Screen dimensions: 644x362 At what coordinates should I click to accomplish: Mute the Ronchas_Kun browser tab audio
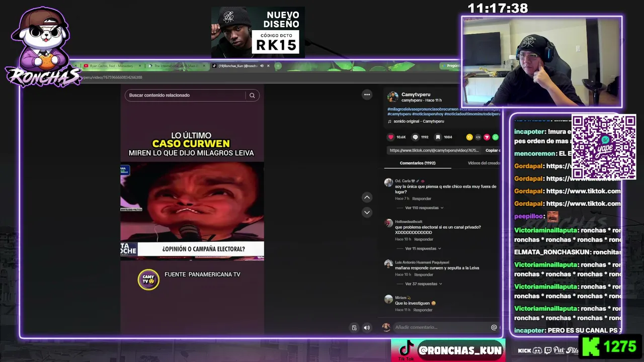[x=262, y=66]
